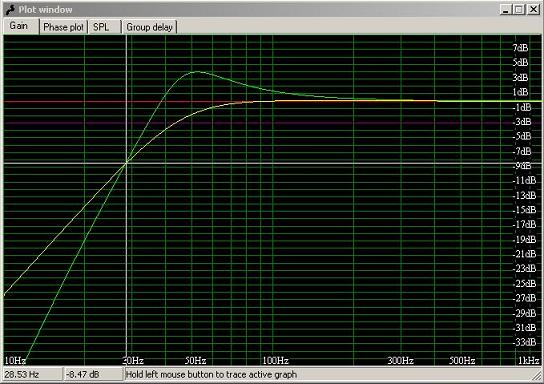Click the -8.47 dB gain readout
Viewport: 544px width, 384px height.
[94, 375]
